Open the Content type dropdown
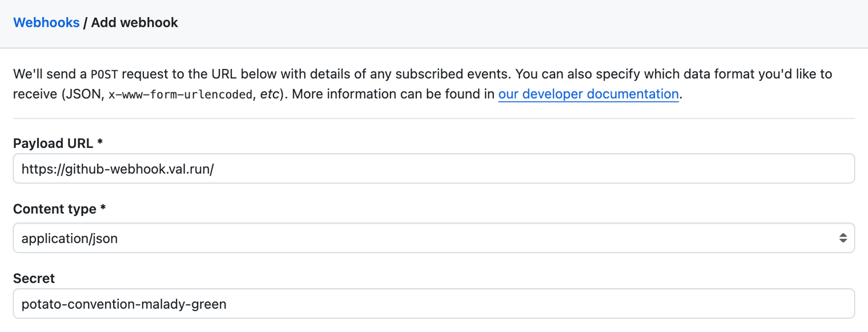This screenshot has width=868, height=332. pos(433,238)
